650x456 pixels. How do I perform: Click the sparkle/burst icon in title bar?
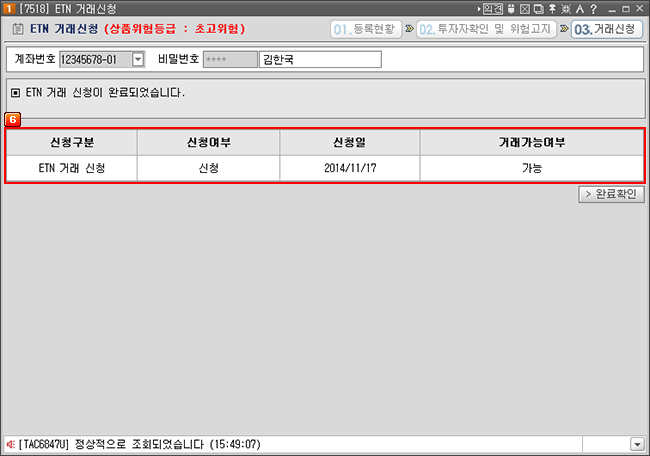[566, 9]
